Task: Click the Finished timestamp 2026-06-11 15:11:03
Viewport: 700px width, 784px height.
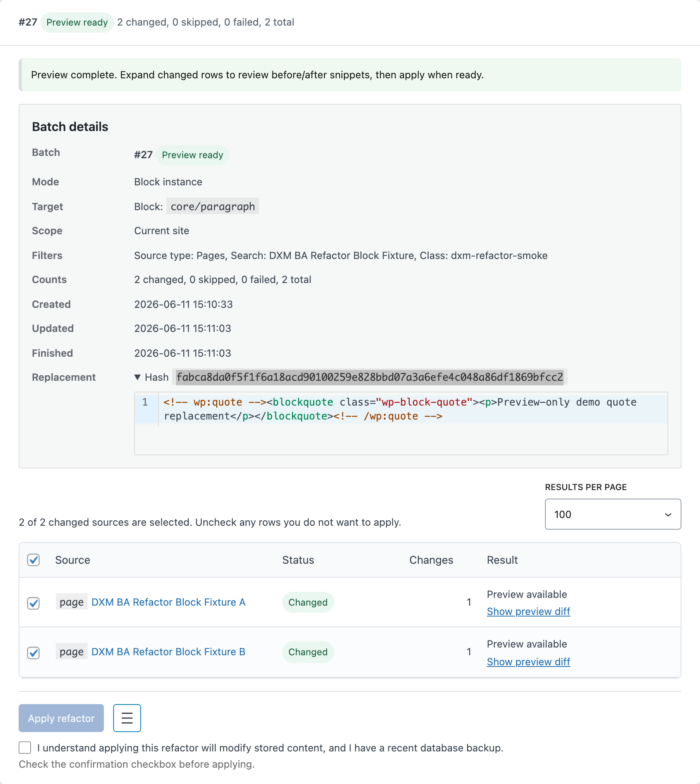Action: 183,353
